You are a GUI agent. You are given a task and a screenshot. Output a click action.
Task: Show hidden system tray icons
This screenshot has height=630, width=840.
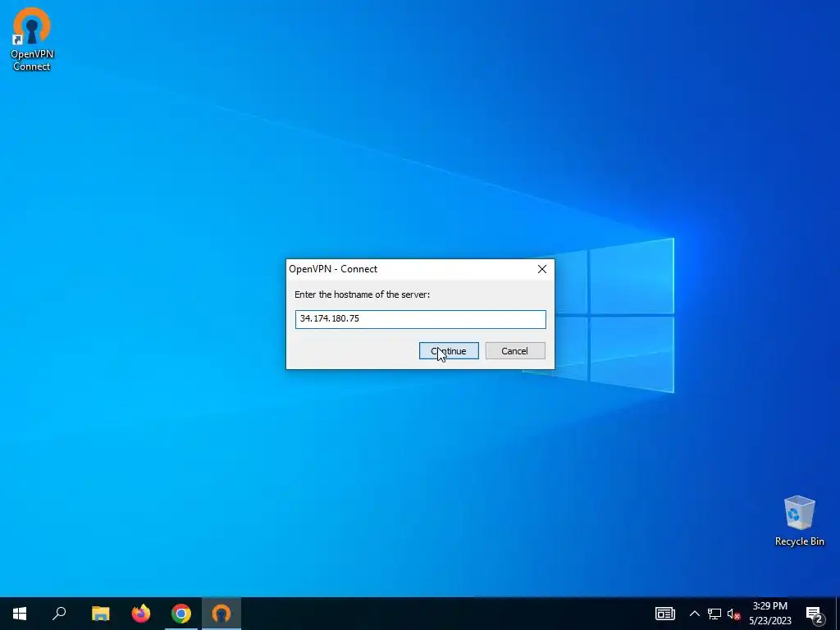694,614
